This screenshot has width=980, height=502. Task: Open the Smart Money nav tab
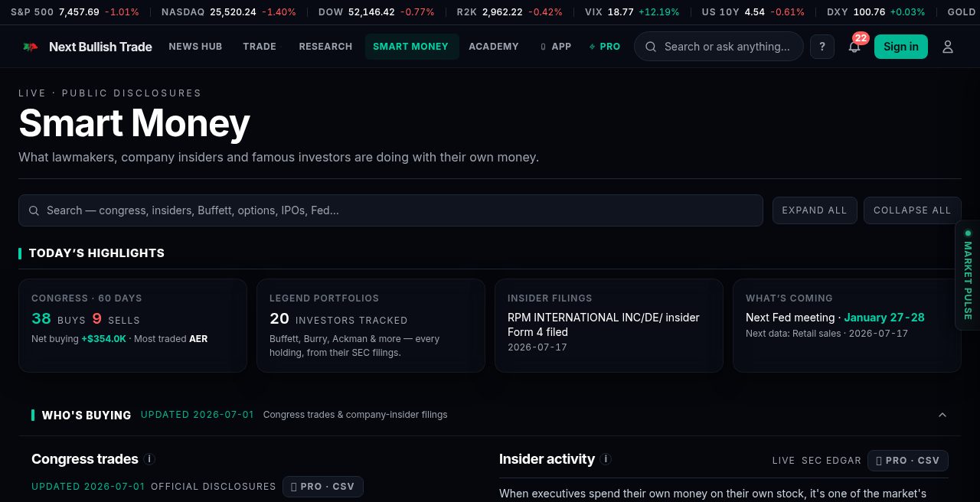411,47
